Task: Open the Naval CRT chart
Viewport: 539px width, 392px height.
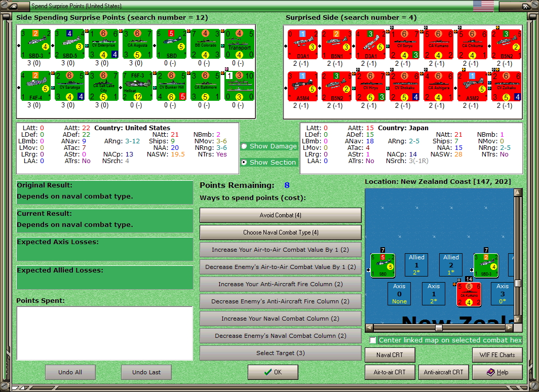Action: 390,355
